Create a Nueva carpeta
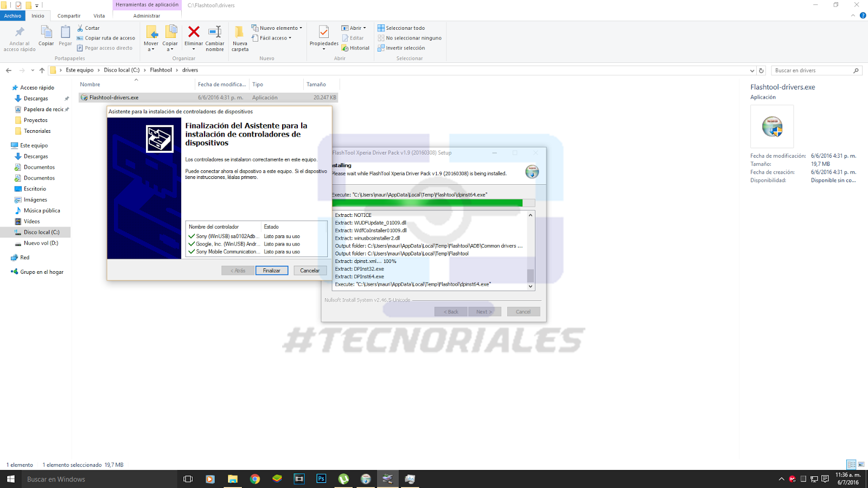The height and width of the screenshot is (488, 868). coord(240,38)
